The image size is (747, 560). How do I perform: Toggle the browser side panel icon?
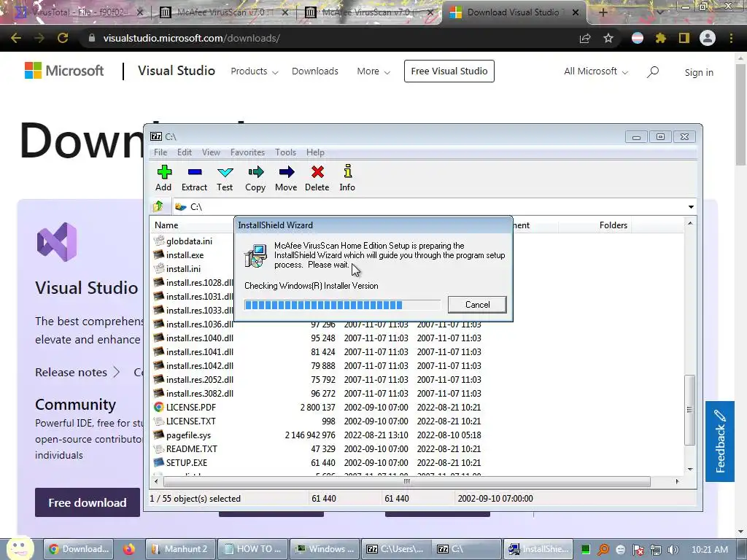point(684,38)
